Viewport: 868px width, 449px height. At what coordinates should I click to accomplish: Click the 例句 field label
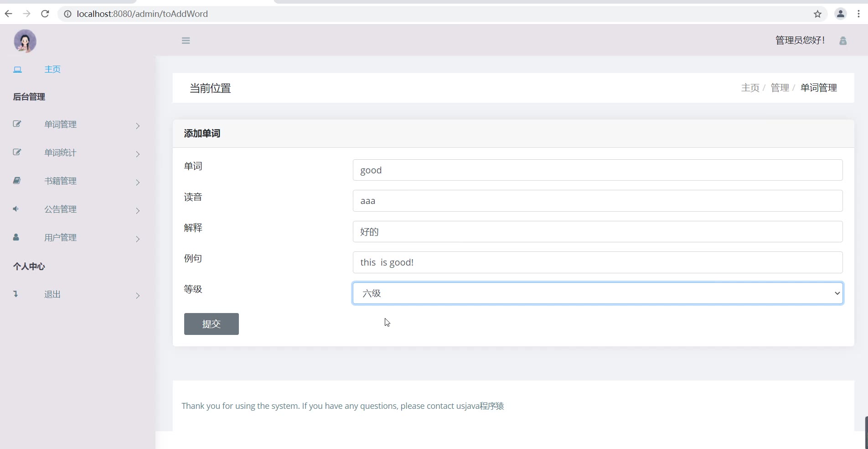coord(193,258)
